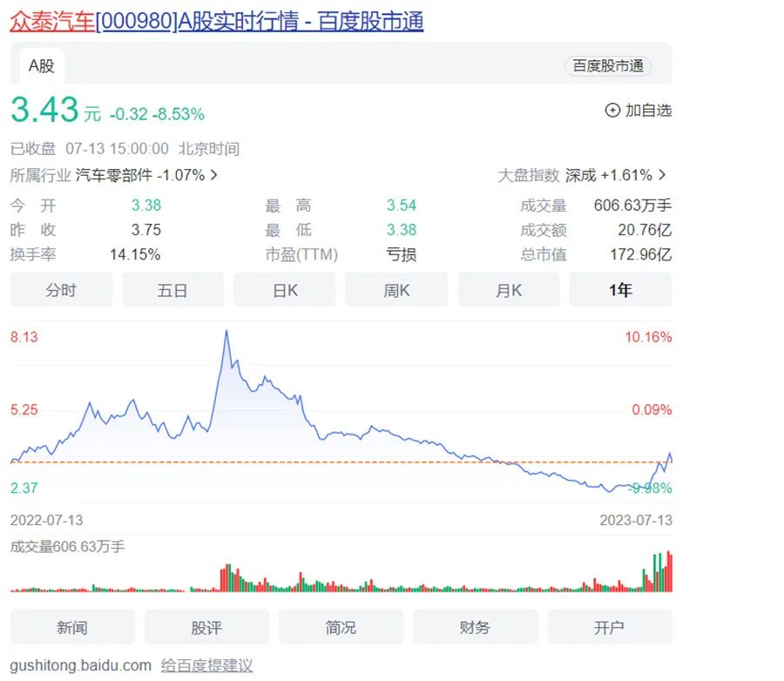Click the 开户 button
The image size is (784, 681).
(609, 627)
